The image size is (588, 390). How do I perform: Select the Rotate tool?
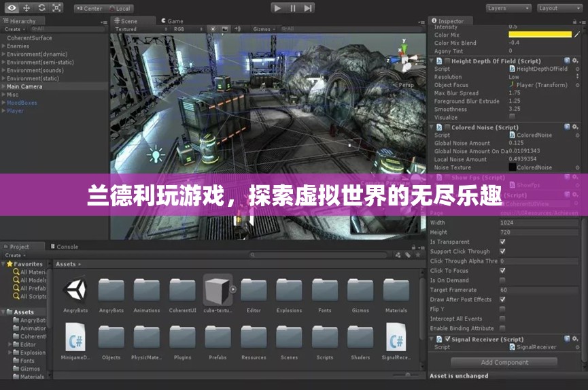pyautogui.click(x=41, y=8)
